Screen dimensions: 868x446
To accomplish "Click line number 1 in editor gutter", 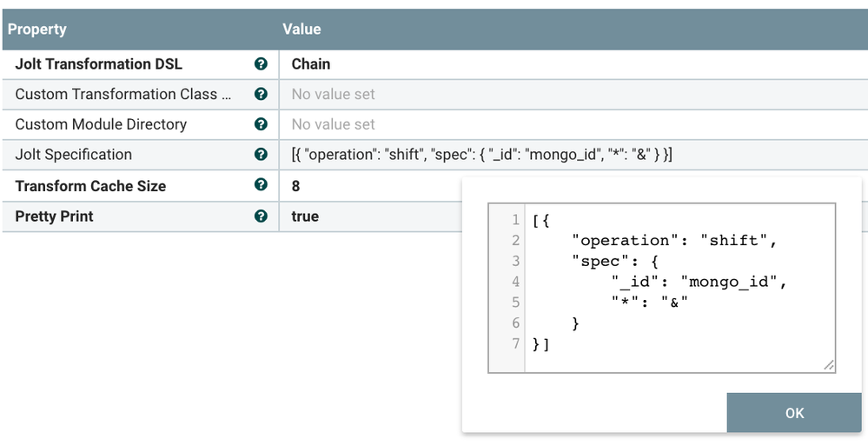I will pyautogui.click(x=516, y=220).
